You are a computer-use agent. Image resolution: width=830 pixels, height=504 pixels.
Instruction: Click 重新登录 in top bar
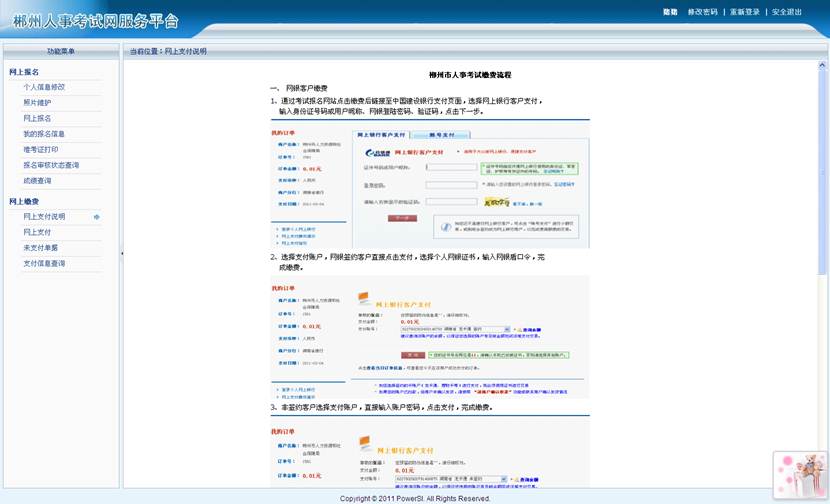pos(745,12)
